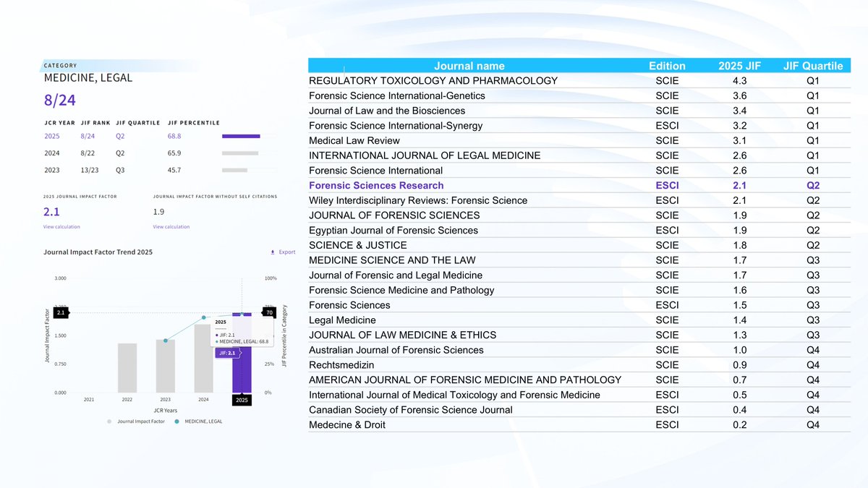Click the gray percentile bar for 45.7
This screenshot has width=868, height=488.
pos(234,170)
